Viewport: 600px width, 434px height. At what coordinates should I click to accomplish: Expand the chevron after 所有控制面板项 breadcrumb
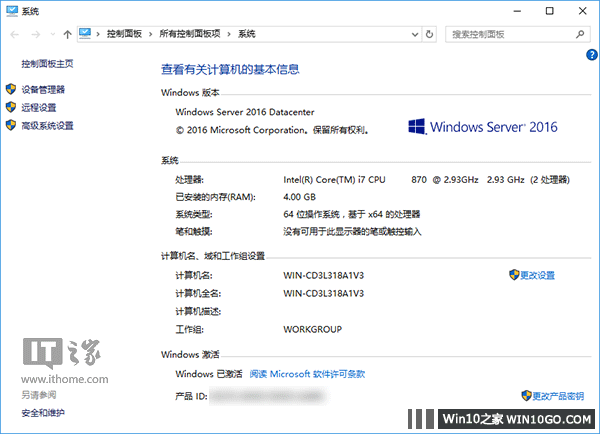pos(230,34)
